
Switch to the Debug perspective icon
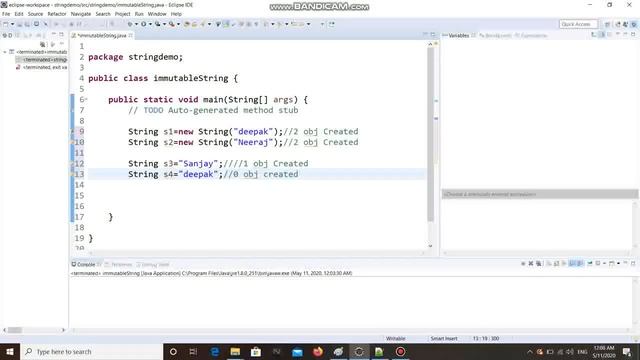tap(634, 24)
